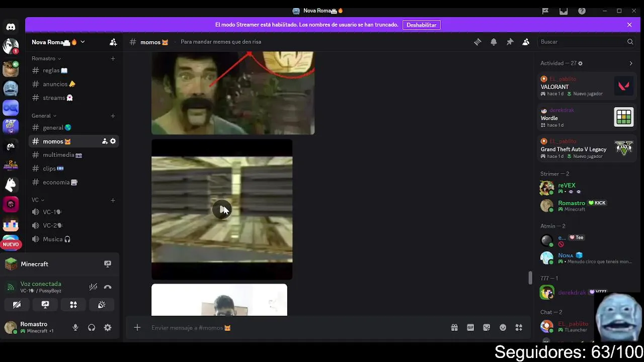Viewport: 644px width, 362px height.
Task: Open the sticker picker
Action: click(487, 328)
